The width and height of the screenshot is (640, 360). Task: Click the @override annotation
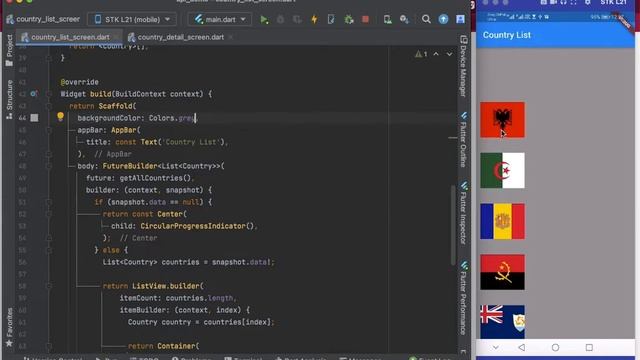79,82
